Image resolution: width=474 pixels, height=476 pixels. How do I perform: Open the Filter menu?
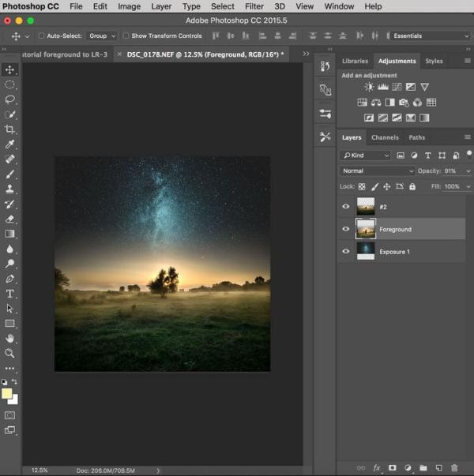[254, 6]
